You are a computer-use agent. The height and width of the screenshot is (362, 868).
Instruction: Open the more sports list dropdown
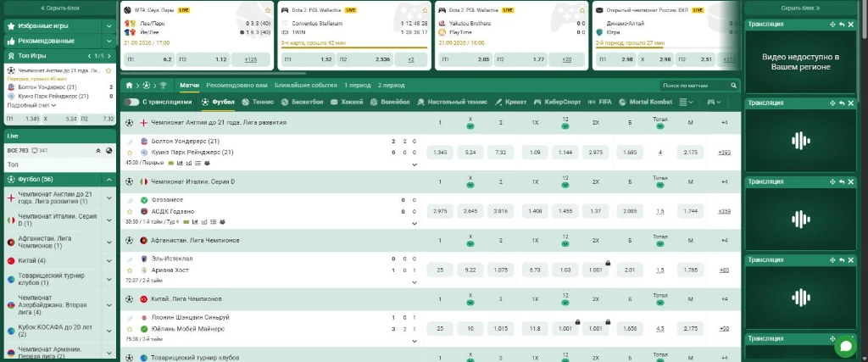686,102
